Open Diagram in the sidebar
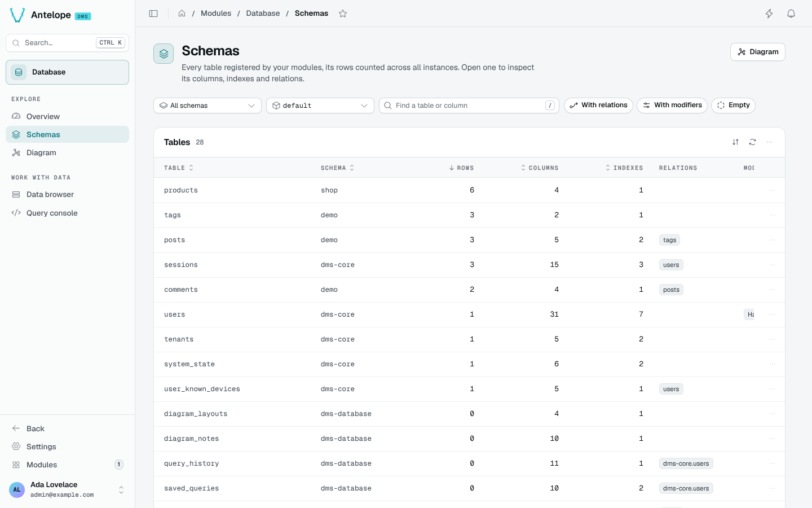 tap(67, 152)
